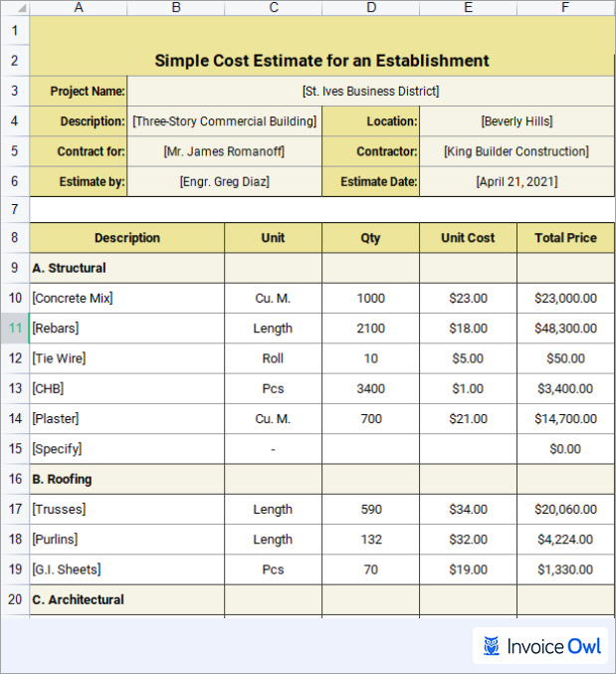This screenshot has width=616, height=674.
Task: Click the B. Roofing section row
Action: (x=126, y=479)
